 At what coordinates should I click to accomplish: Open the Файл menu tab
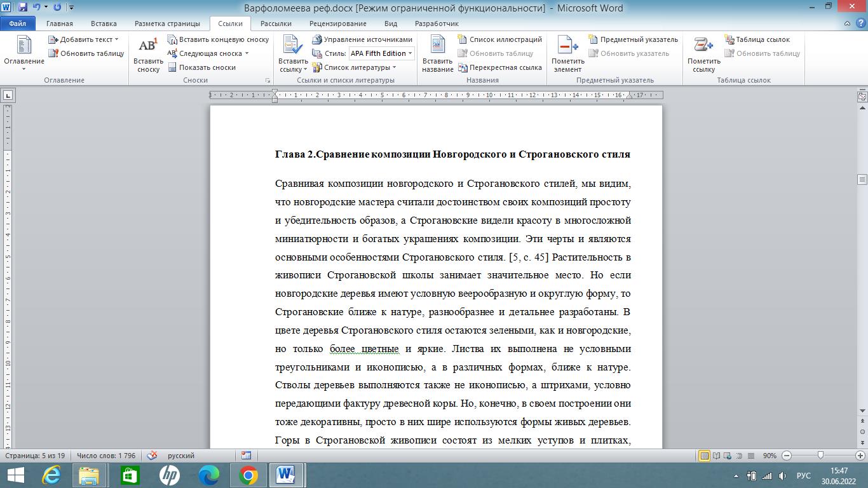tap(18, 24)
